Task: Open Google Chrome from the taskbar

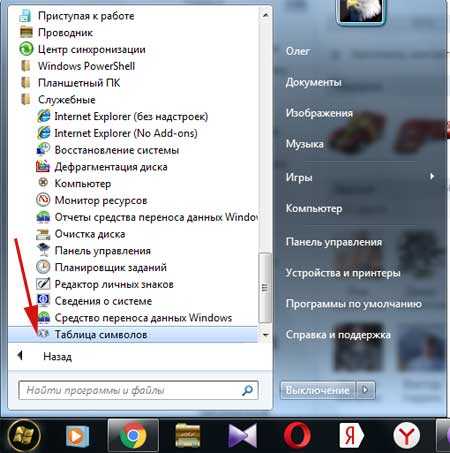Action: pos(133,435)
